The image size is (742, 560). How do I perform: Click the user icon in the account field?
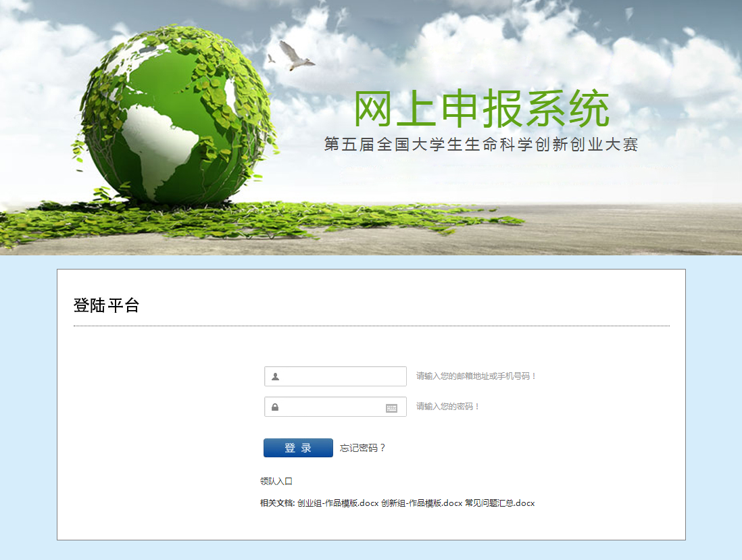coord(275,376)
